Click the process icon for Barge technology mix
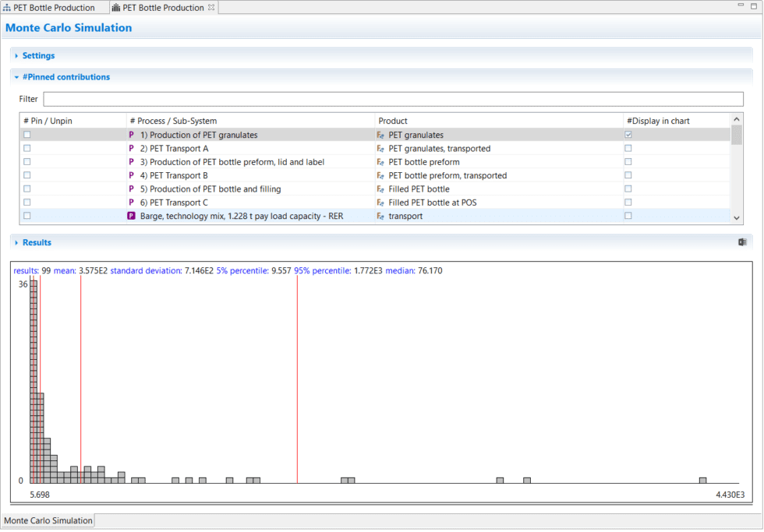The image size is (764, 532). coord(131,216)
